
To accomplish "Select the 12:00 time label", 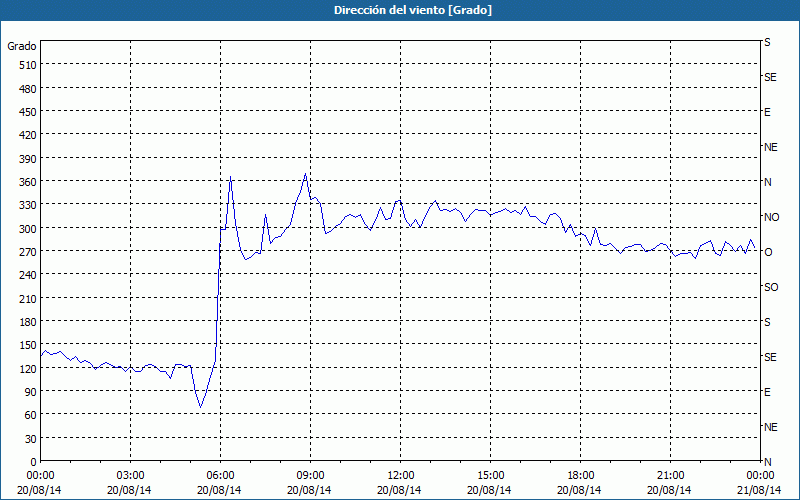I will (401, 476).
